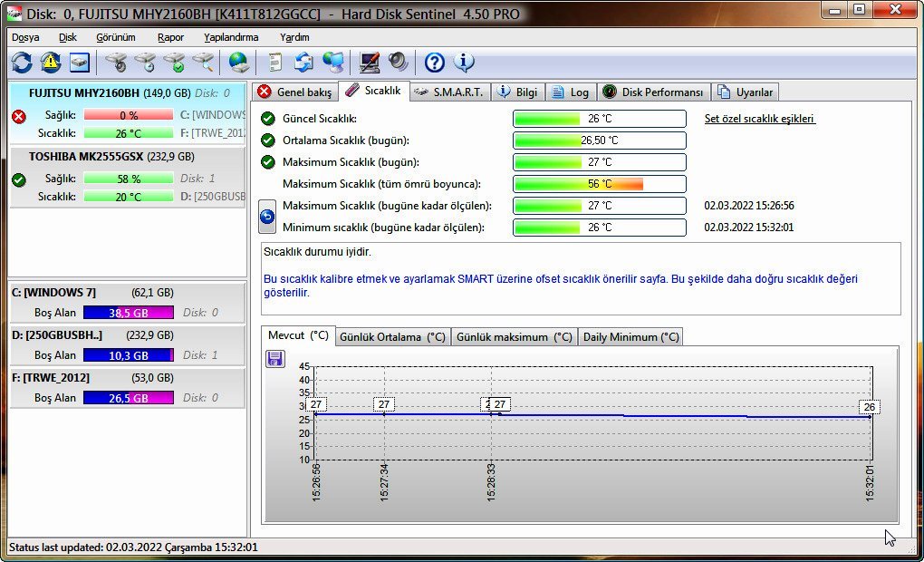The height and width of the screenshot is (562, 924).
Task: Open the notepad report icon
Action: tap(275, 62)
